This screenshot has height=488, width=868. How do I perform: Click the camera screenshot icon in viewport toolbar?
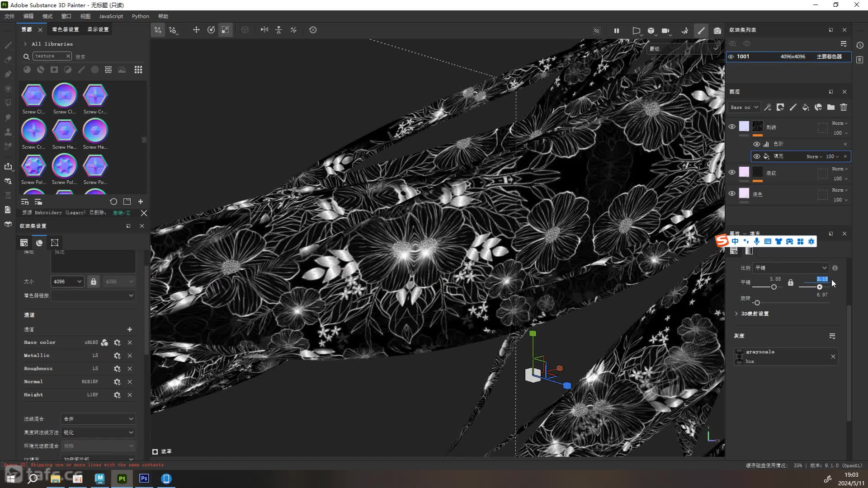[717, 31]
